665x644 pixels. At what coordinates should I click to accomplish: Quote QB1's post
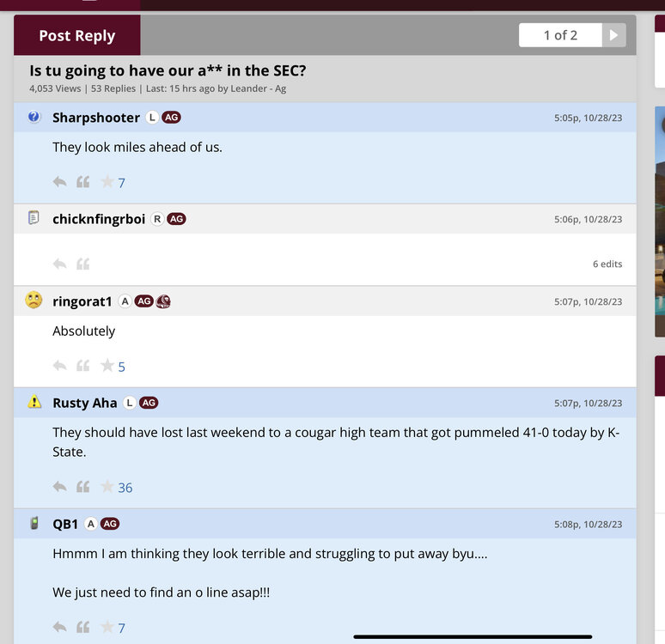tap(83, 628)
